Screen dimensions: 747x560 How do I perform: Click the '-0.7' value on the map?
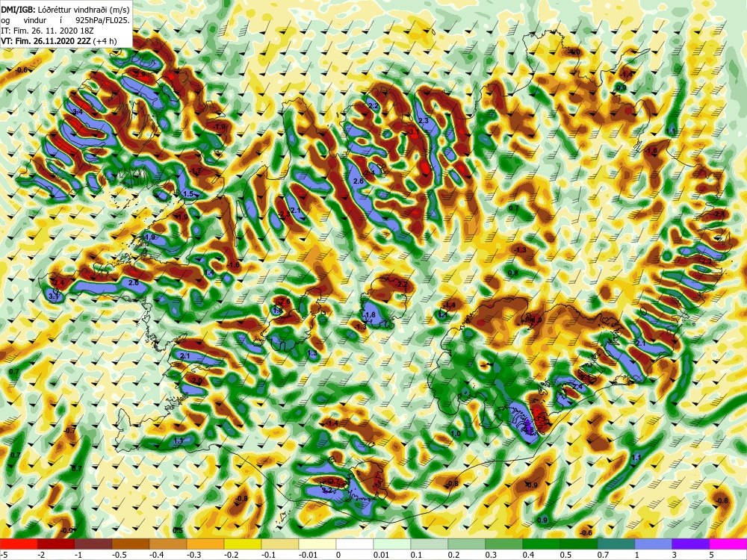click(69, 431)
